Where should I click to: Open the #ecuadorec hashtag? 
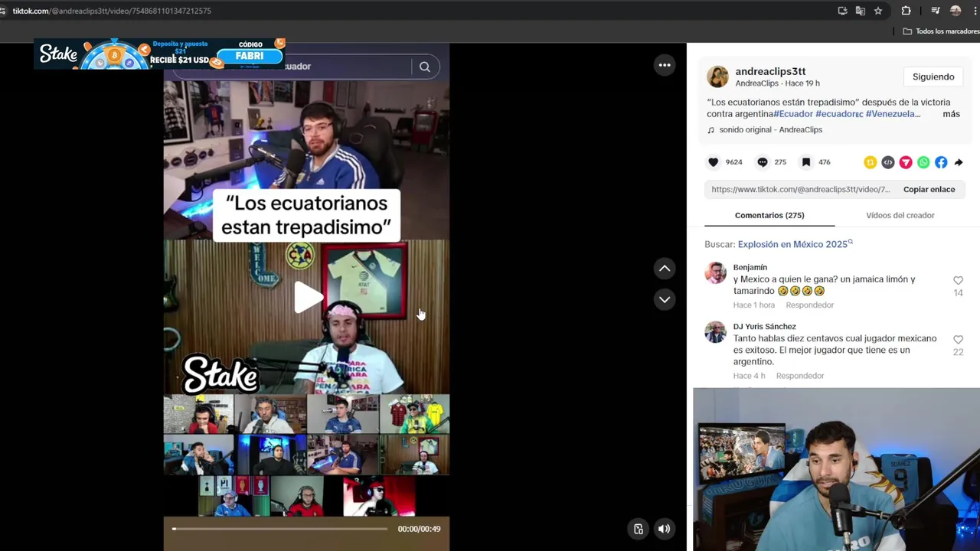point(839,114)
